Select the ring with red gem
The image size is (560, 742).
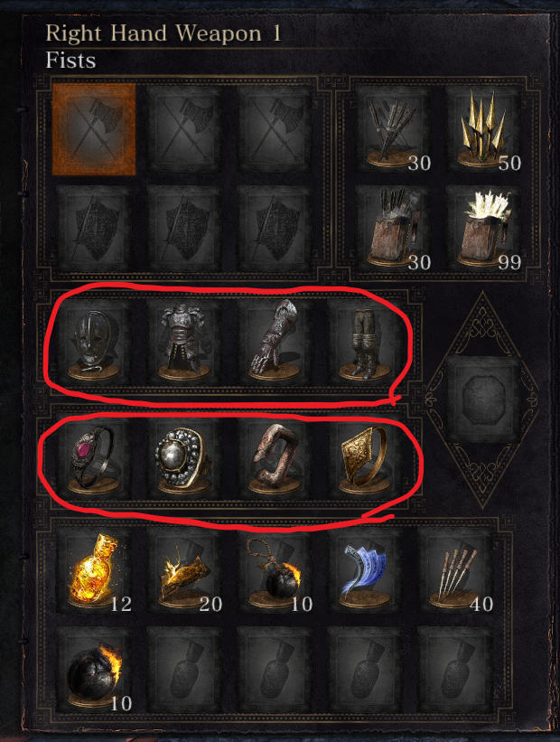tap(94, 457)
